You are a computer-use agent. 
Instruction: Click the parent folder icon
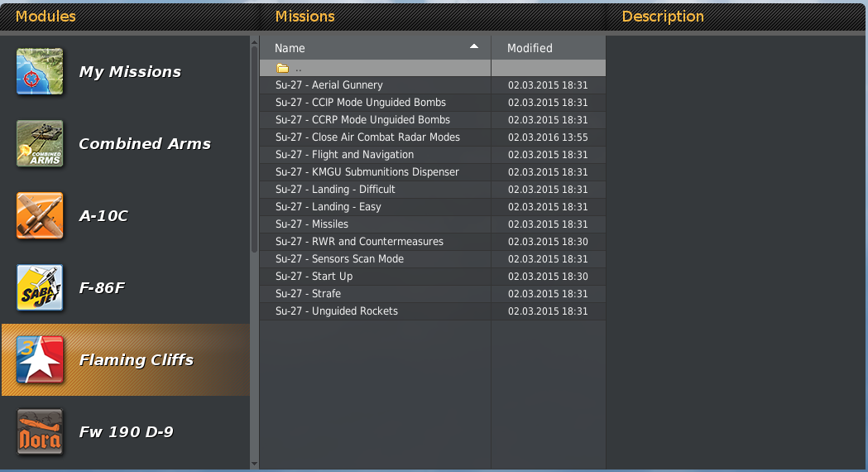point(282,68)
